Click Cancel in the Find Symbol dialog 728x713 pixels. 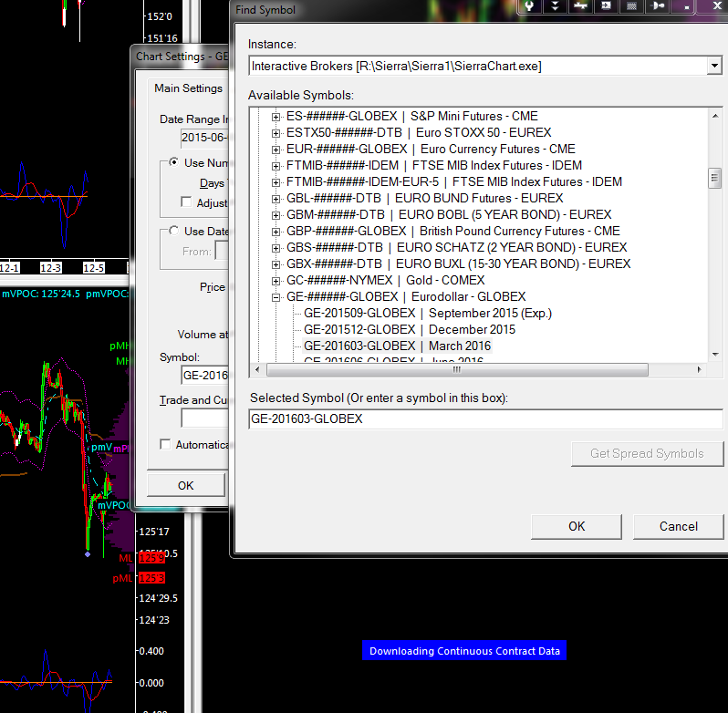pos(679,526)
